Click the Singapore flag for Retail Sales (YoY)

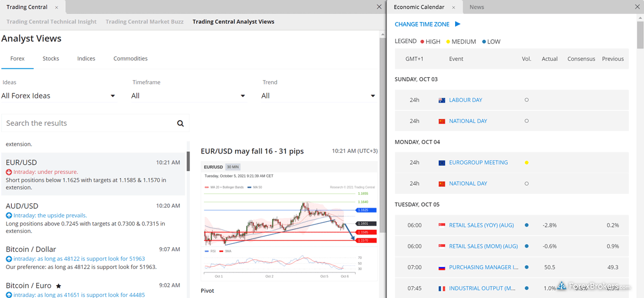pyautogui.click(x=442, y=226)
